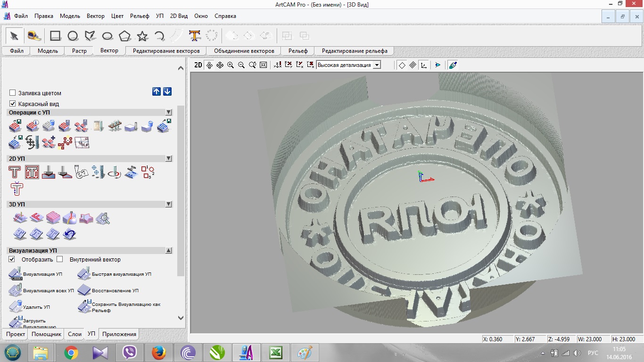Click the star shape tool
The width and height of the screenshot is (644, 362).
click(142, 36)
